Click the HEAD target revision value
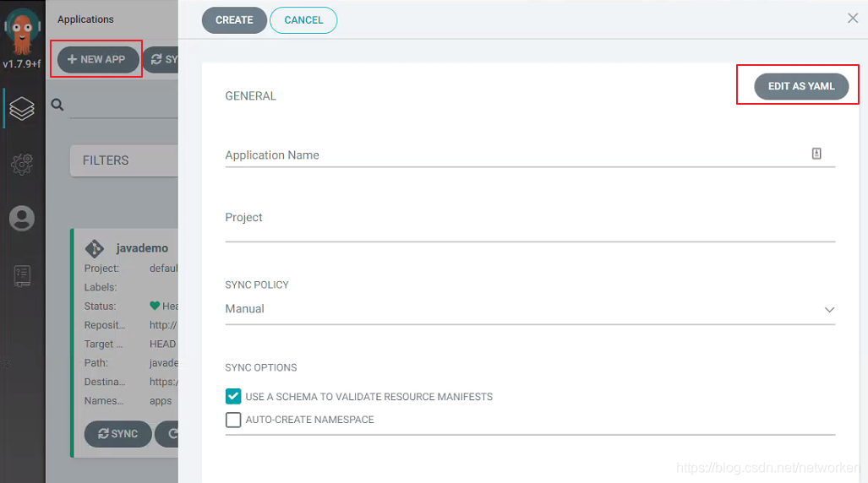868x483 pixels. pos(162,345)
